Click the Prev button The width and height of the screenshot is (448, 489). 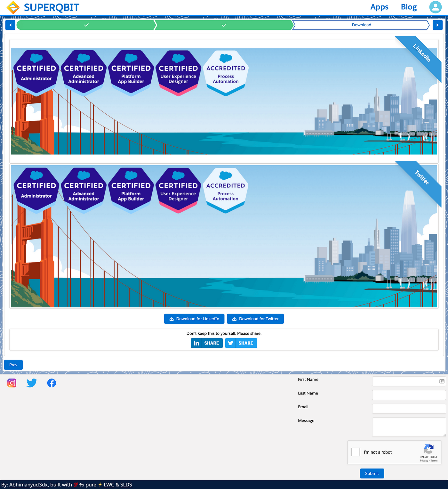(x=13, y=365)
